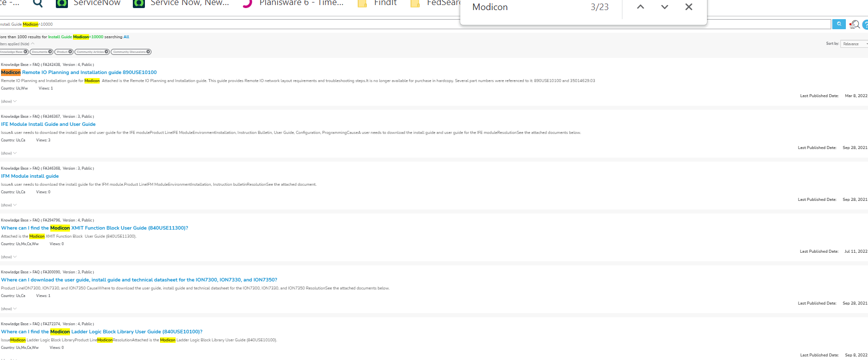Select the FA242438 knowledge base breadcrumb
This screenshot has width=868, height=360.
[x=47, y=64]
